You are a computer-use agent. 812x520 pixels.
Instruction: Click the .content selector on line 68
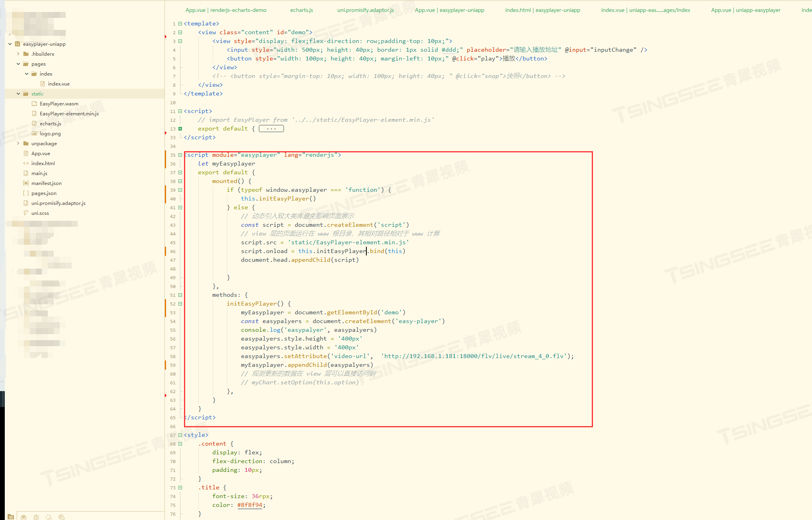[x=212, y=444]
